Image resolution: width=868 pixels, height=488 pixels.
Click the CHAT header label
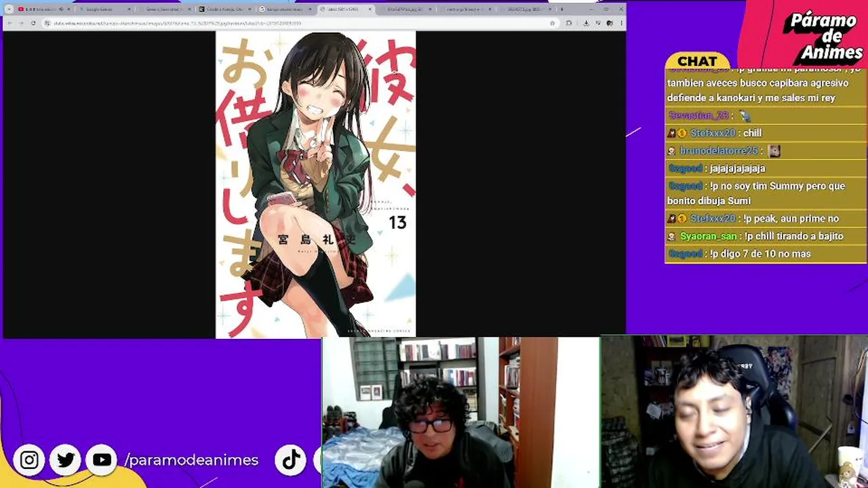pos(696,61)
